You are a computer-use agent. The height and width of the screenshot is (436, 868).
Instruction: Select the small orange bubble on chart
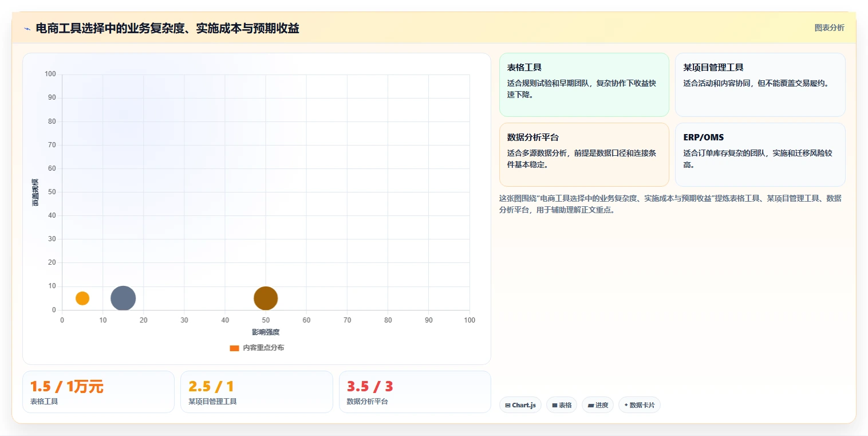[82, 298]
